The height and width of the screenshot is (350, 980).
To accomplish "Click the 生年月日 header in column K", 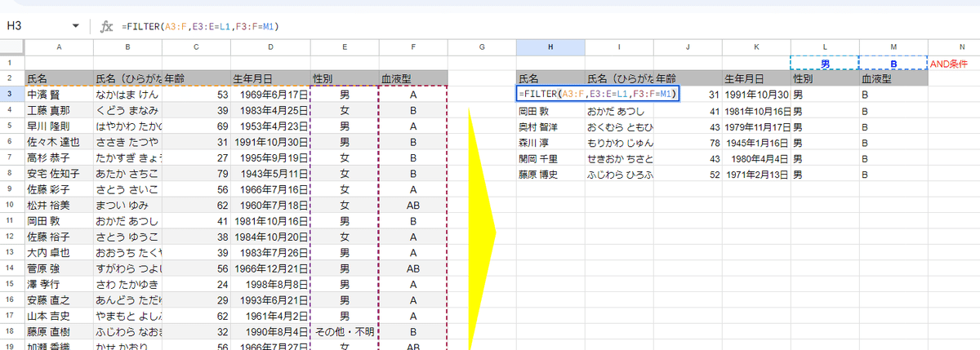I will 756,79.
